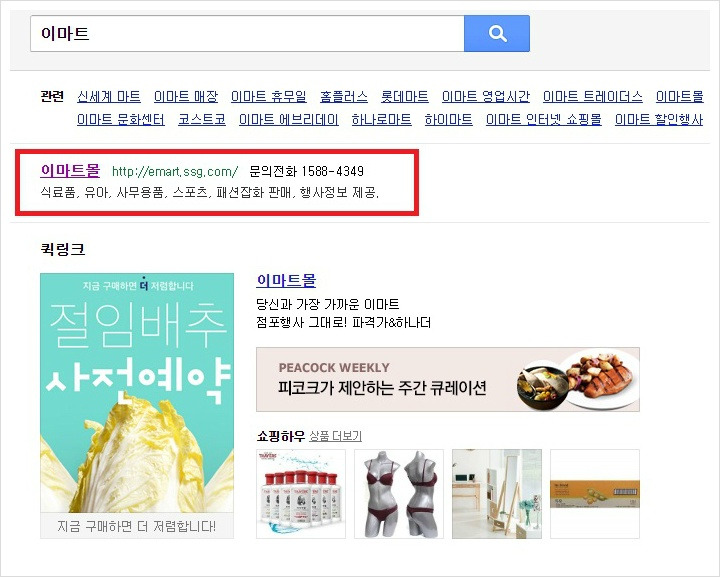Open the 이마트 매장 related link
Image resolution: width=720 pixels, height=577 pixels.
pyautogui.click(x=186, y=96)
